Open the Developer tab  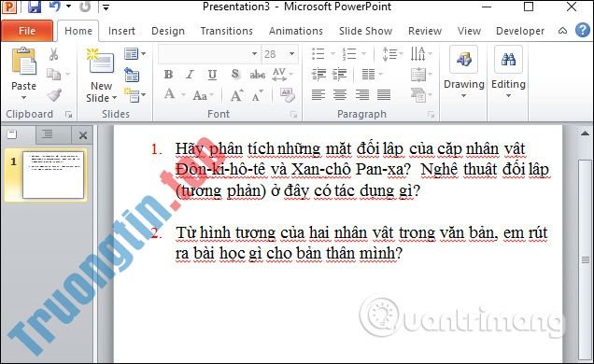(x=520, y=31)
